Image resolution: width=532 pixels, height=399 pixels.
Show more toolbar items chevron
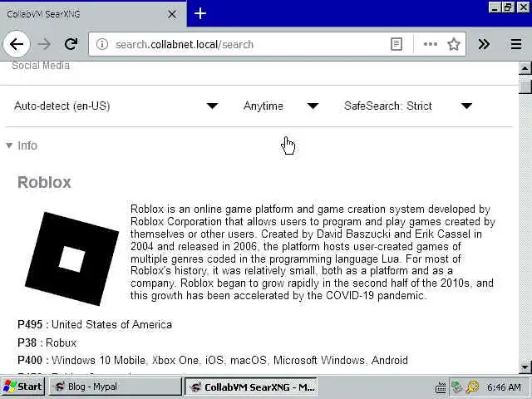[484, 44]
